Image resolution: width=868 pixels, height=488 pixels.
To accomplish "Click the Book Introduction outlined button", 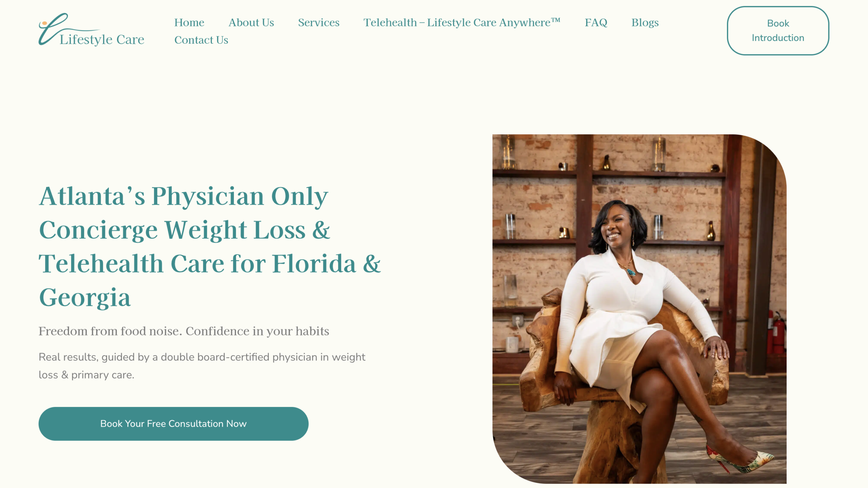I will click(x=778, y=30).
